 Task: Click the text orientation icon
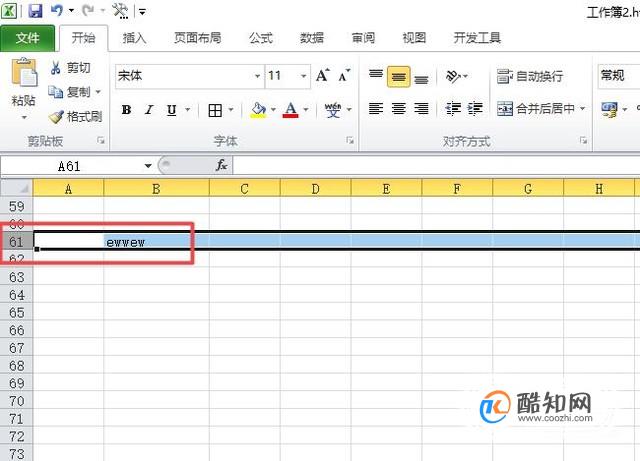pyautogui.click(x=452, y=76)
